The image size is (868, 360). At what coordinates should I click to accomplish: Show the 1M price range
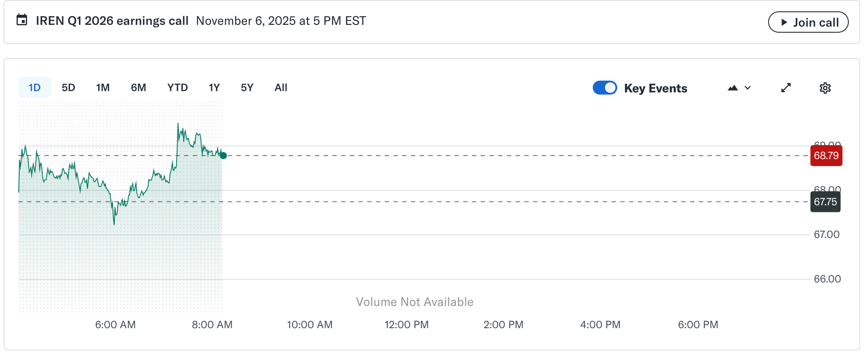point(103,88)
